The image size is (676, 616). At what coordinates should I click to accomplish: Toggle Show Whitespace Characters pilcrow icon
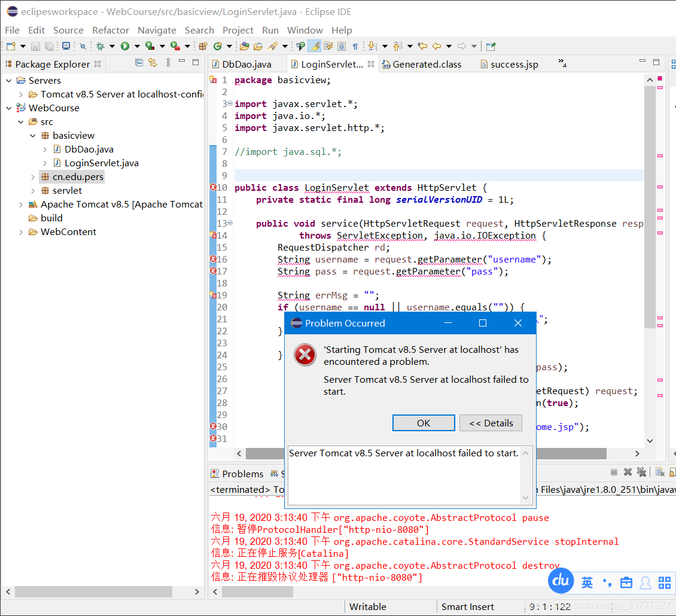click(x=355, y=46)
